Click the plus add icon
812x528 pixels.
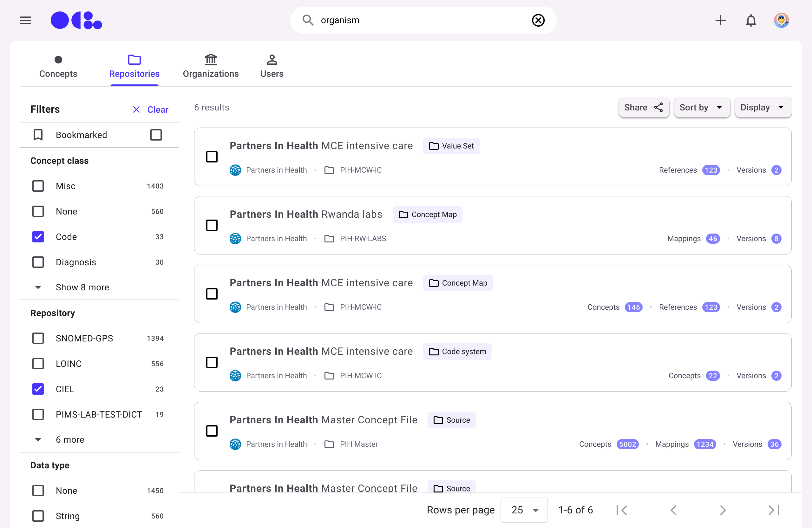(720, 21)
